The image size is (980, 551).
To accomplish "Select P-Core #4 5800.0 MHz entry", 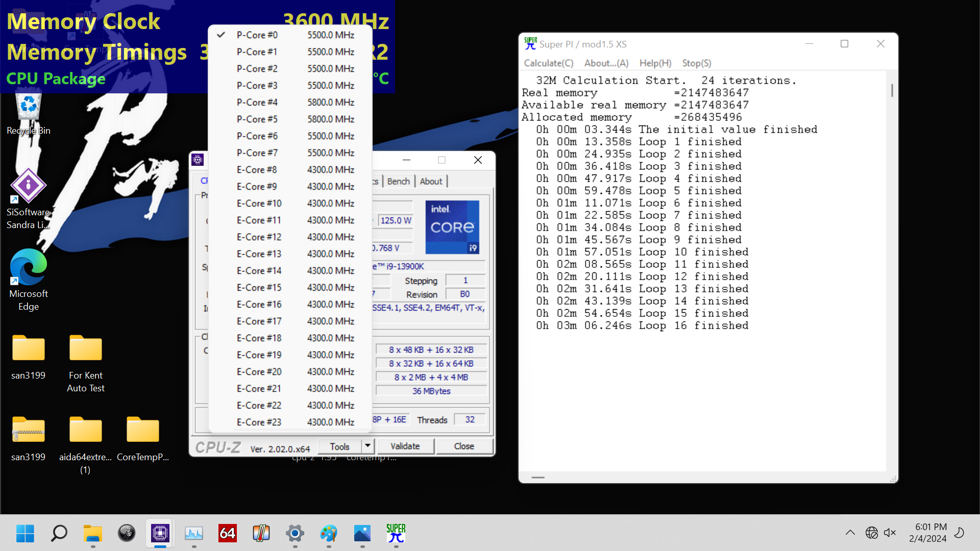I will click(x=290, y=102).
